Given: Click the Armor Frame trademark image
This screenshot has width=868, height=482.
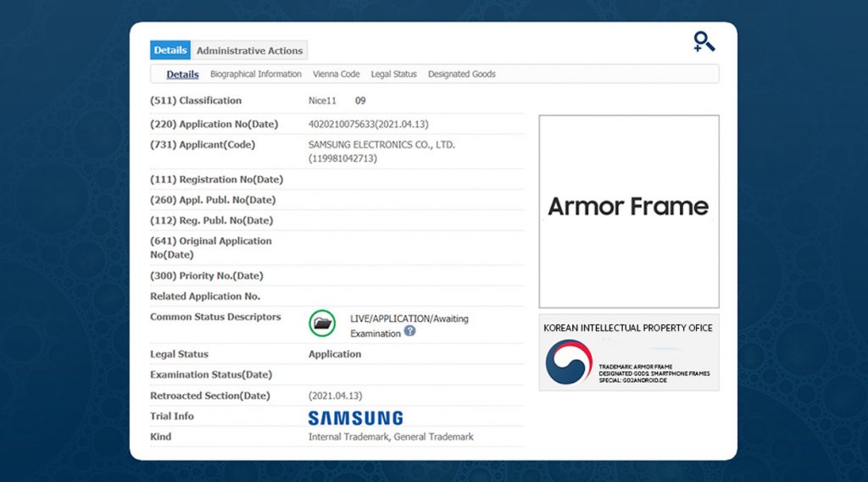Looking at the screenshot, I should coord(628,207).
